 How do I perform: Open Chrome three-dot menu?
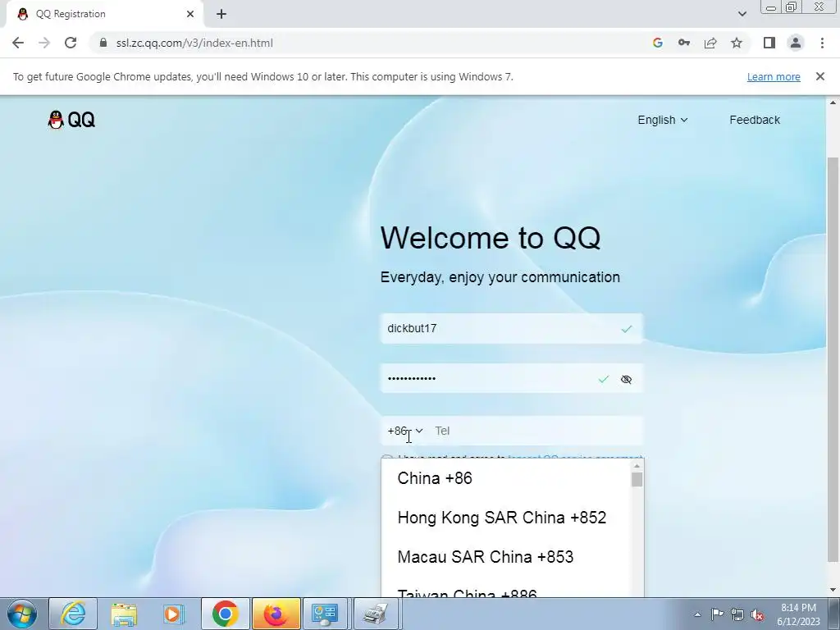(822, 43)
